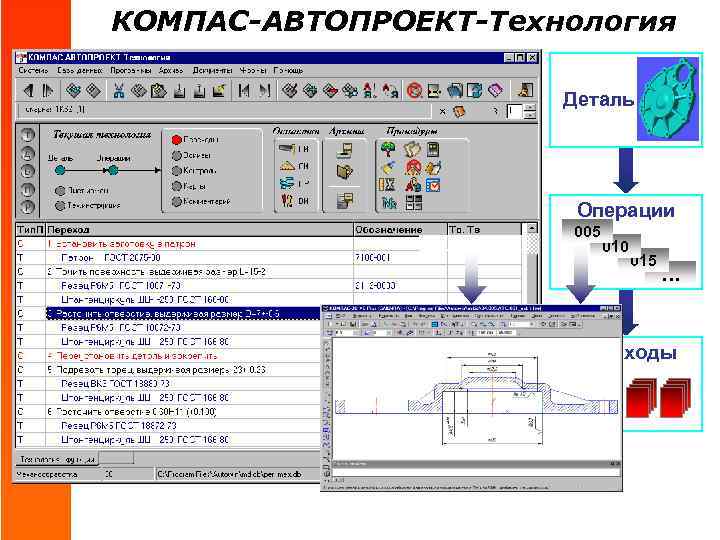720x540 pixels.
Task: Select highlighted row 'Расточить отверстие, выдерживая размер'
Action: pyautogui.click(x=168, y=314)
